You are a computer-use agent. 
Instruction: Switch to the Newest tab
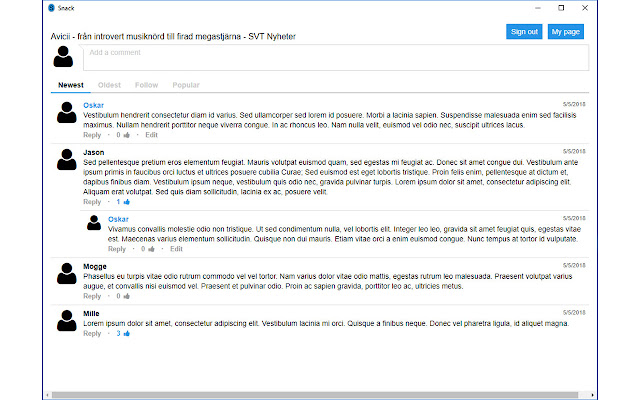[71, 85]
